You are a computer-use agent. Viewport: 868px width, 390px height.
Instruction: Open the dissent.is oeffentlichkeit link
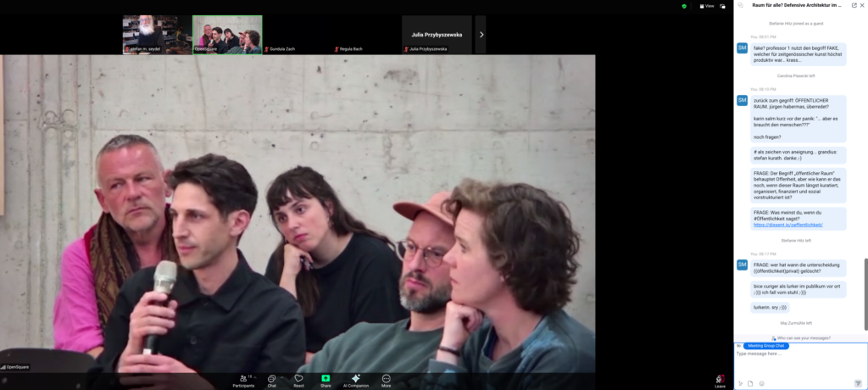click(788, 225)
